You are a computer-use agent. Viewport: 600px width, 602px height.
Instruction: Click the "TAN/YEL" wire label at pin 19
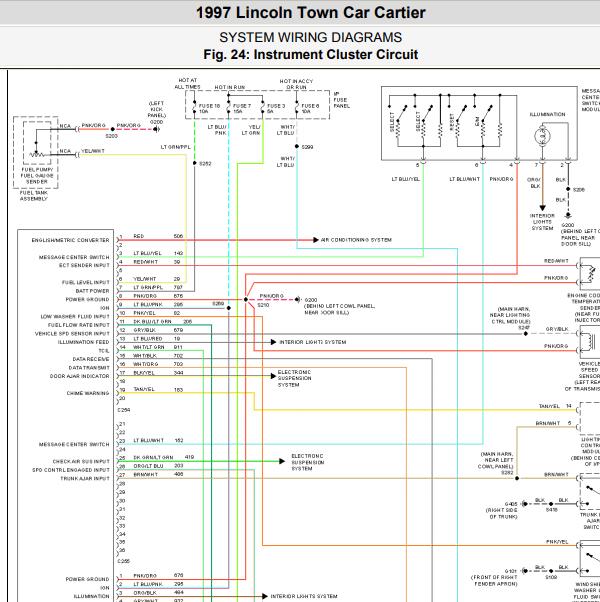coord(144,389)
